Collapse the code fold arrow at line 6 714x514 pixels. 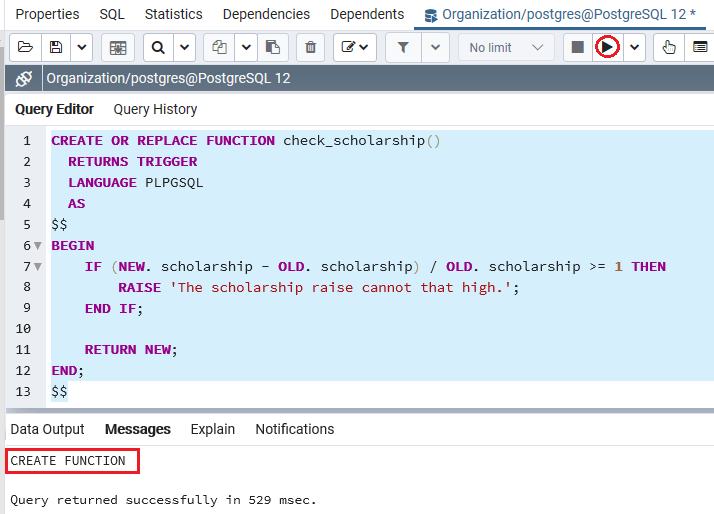[x=38, y=246]
